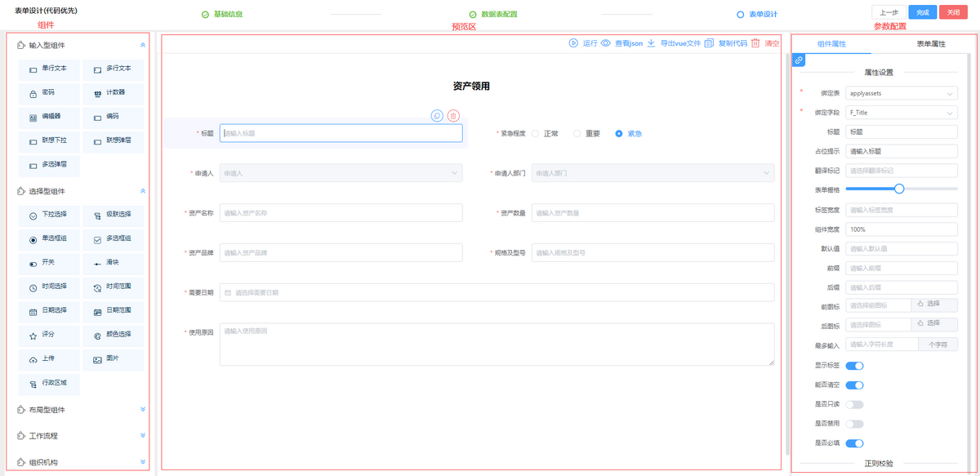Select 正常 urgency radio option

[x=545, y=133]
